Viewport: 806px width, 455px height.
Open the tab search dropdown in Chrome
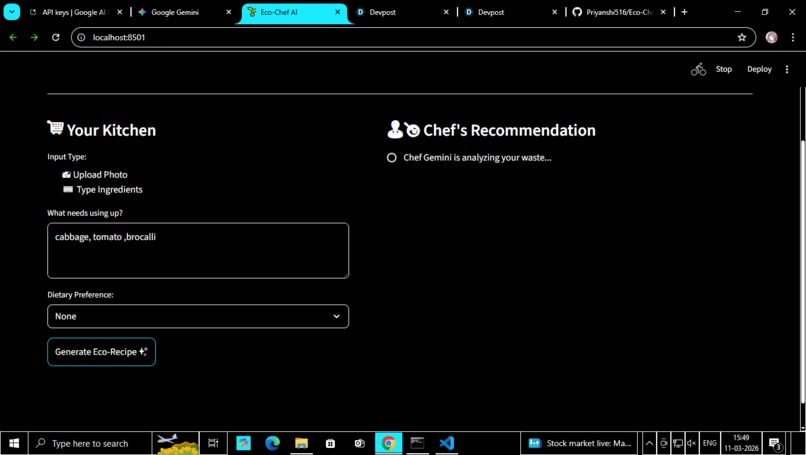pos(11,12)
